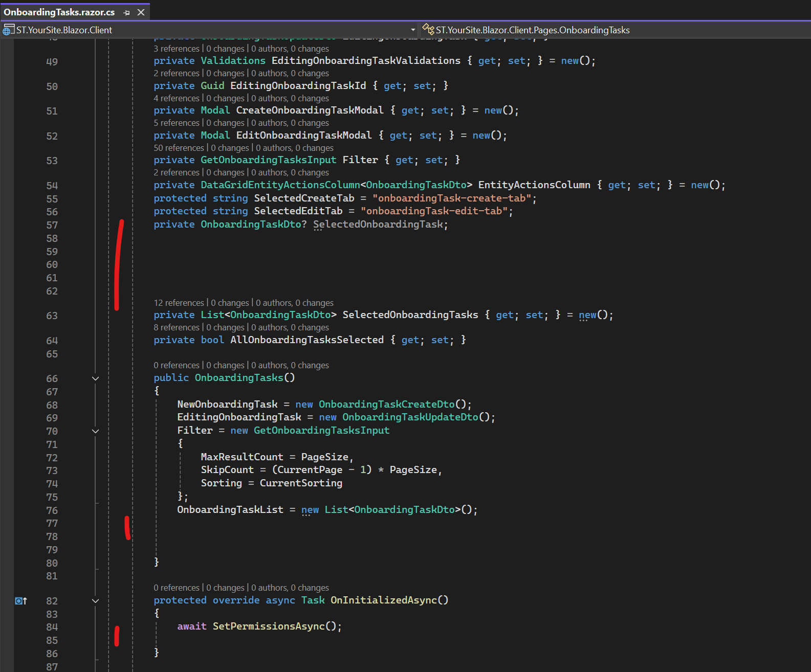
Task: Select the OnboardingTasks.razor.cs document tab
Action: [x=59, y=12]
